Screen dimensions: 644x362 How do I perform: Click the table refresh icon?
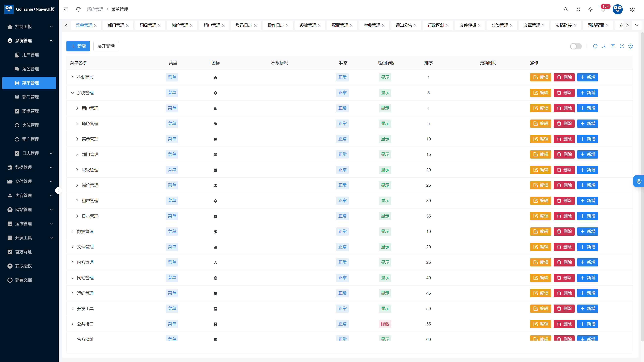[x=595, y=46]
